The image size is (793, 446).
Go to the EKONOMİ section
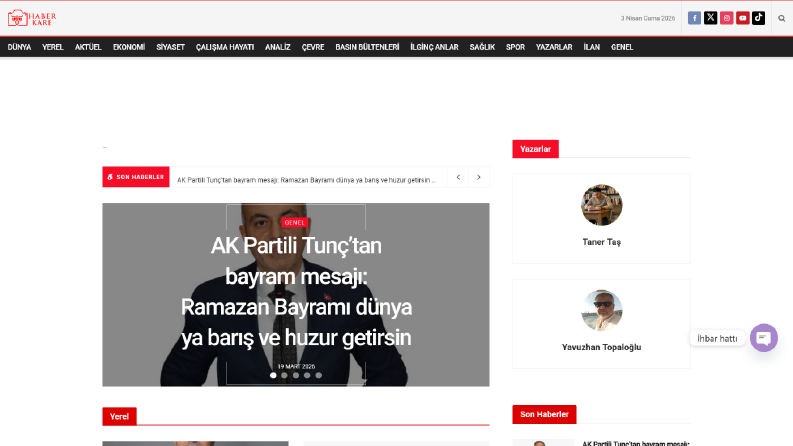[x=129, y=47]
